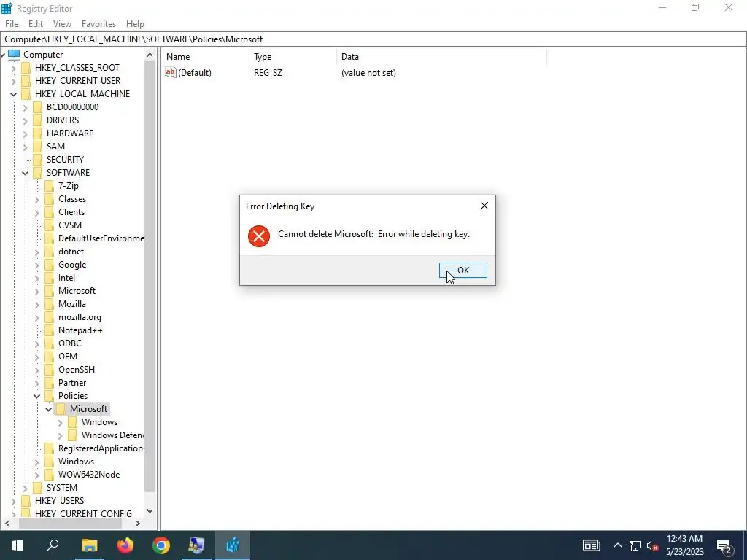Open the Favorites menu
The height and width of the screenshot is (560, 747).
click(x=98, y=24)
